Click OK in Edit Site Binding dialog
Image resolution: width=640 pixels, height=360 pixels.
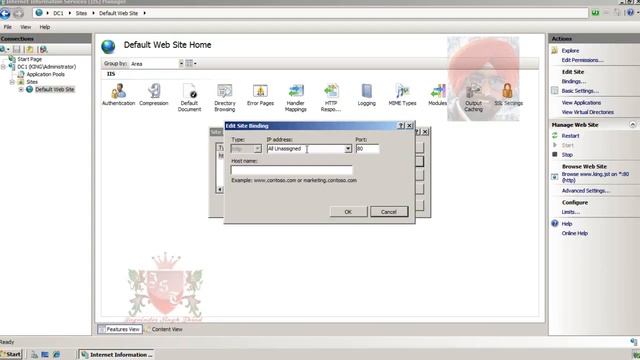[x=348, y=211]
